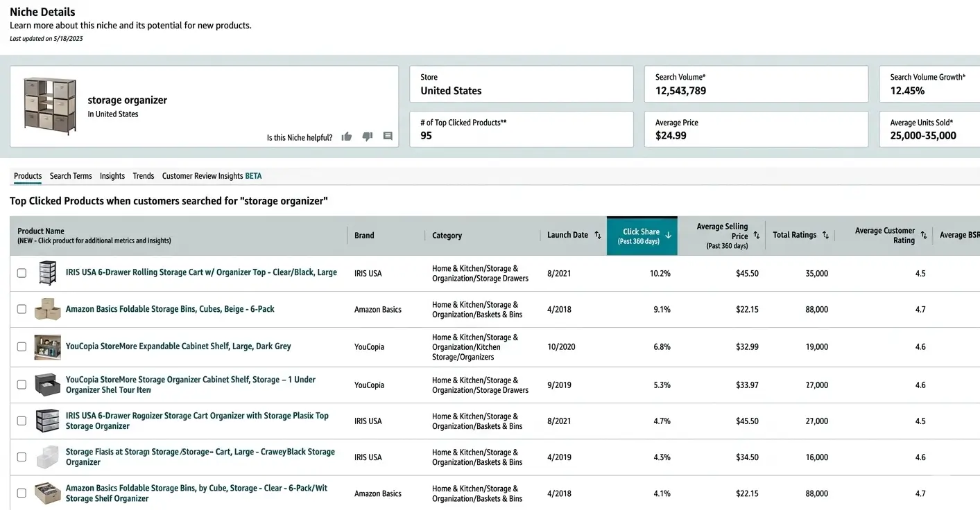Open the Trends tab

click(144, 176)
